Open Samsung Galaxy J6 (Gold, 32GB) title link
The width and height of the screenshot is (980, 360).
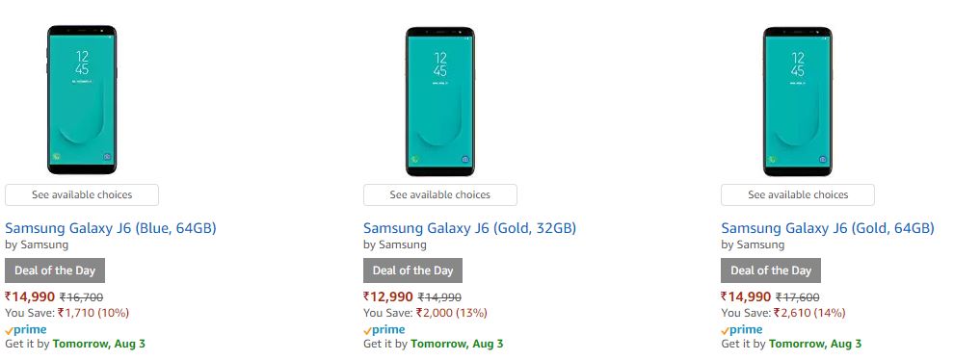pos(469,228)
